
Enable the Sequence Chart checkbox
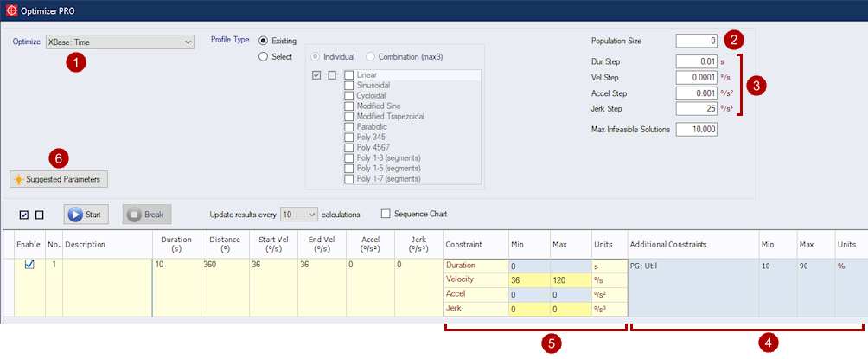point(386,214)
